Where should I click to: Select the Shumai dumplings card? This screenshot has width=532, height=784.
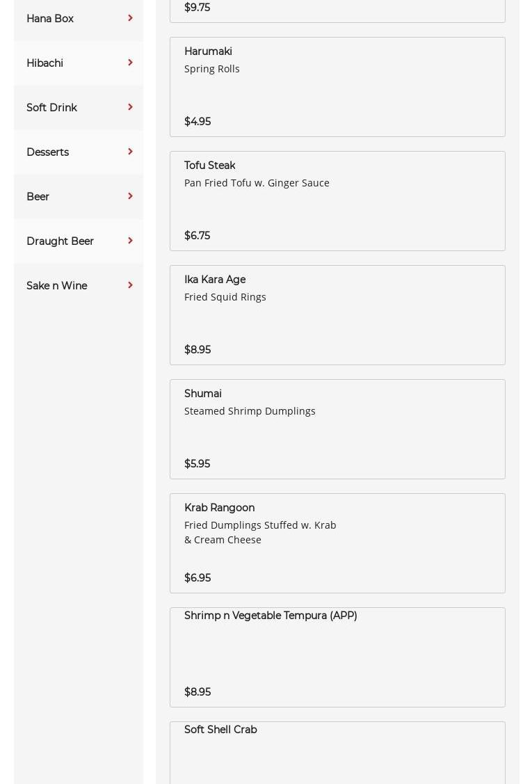[x=337, y=429]
